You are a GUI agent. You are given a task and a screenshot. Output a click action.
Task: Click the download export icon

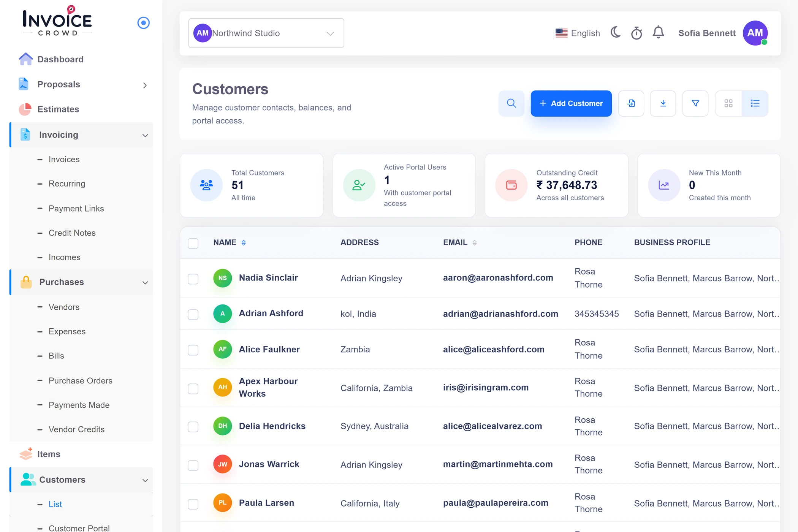coord(663,103)
